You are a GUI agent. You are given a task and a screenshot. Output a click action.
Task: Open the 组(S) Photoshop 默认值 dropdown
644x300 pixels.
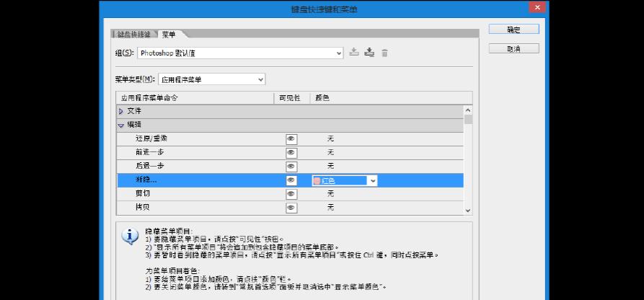click(x=240, y=53)
